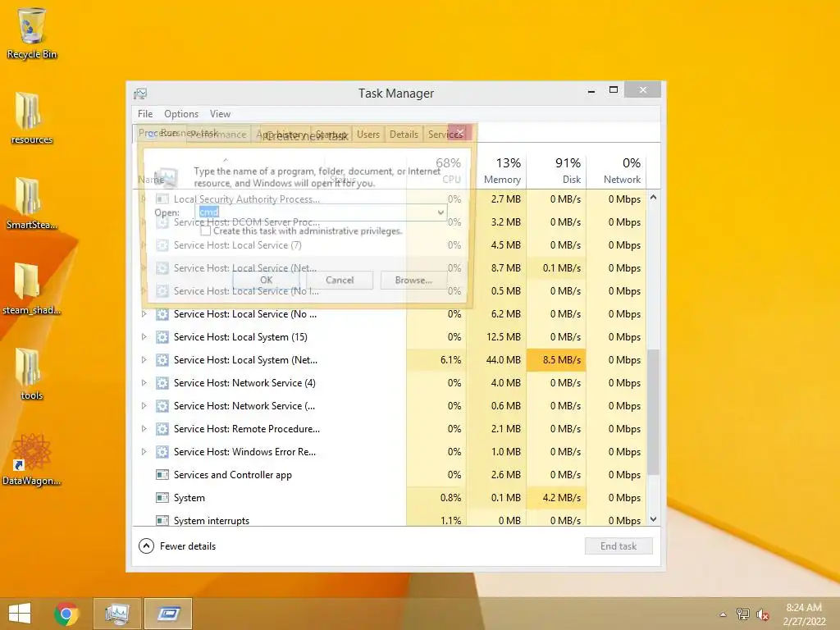
Task: Click Cancel in Create new task dialog
Action: (x=340, y=281)
